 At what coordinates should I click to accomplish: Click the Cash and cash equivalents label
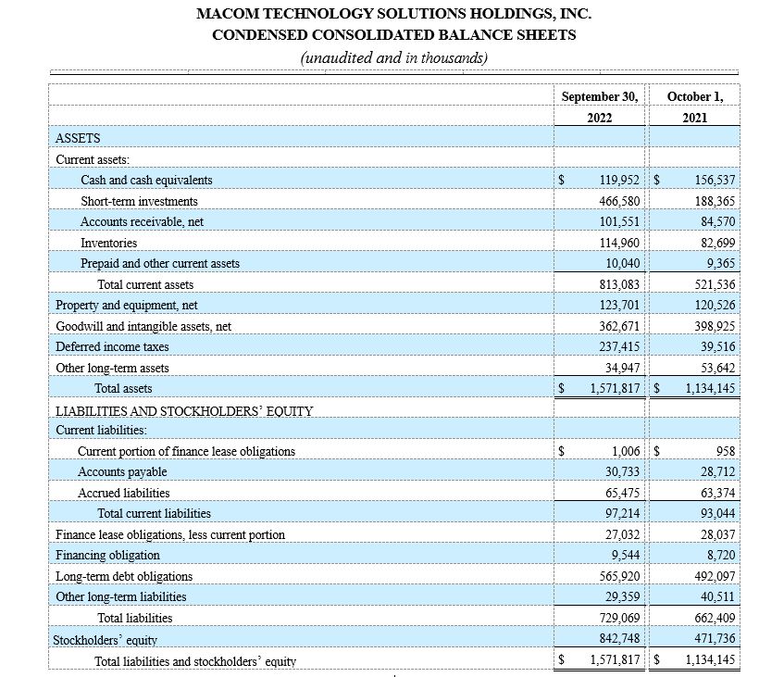[x=146, y=181]
